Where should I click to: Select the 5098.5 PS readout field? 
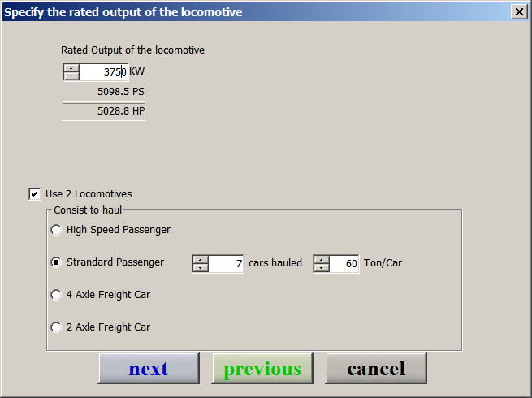click(104, 92)
